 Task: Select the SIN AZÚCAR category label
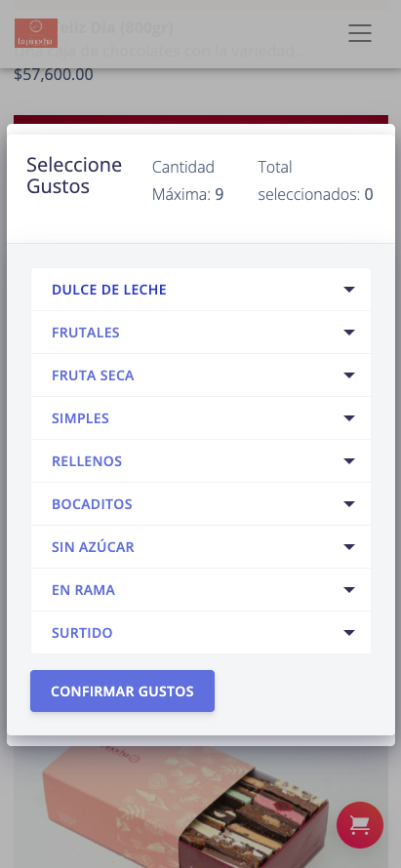93,547
